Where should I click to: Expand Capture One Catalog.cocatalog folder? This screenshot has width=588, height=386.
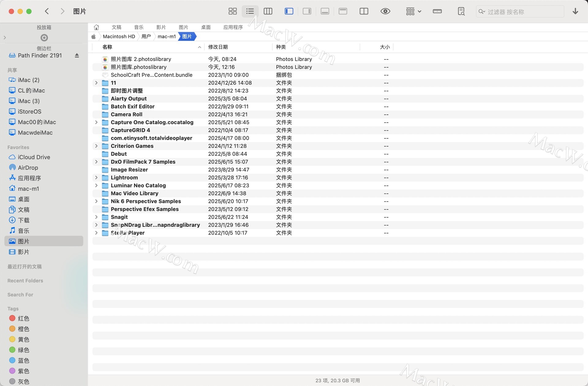pos(96,122)
